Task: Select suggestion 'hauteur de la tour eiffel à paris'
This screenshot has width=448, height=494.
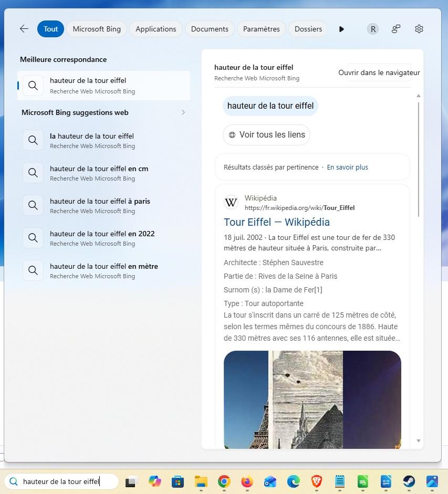Action: pyautogui.click(x=103, y=205)
